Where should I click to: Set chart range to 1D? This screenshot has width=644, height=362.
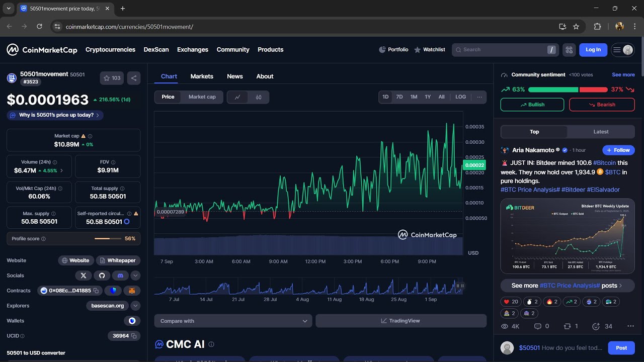(x=385, y=97)
